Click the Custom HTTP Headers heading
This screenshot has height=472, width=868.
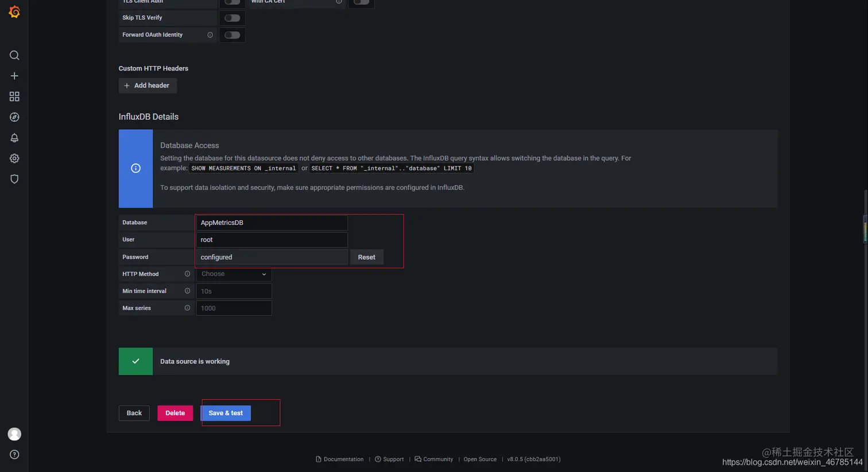153,68
